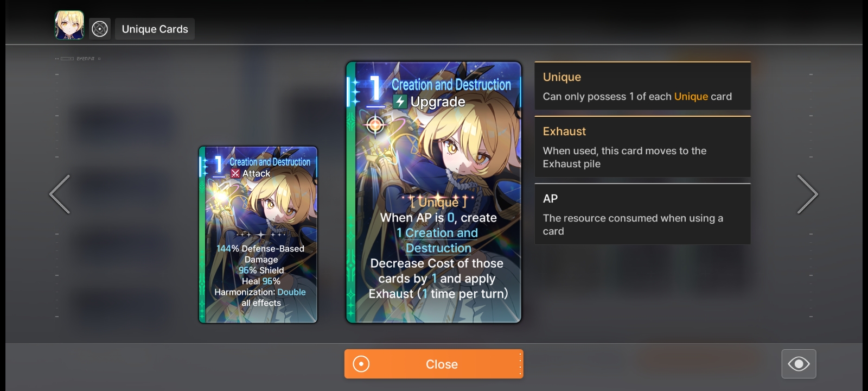The height and width of the screenshot is (391, 868).
Task: Click the blonde character portrait avatar
Action: (69, 25)
